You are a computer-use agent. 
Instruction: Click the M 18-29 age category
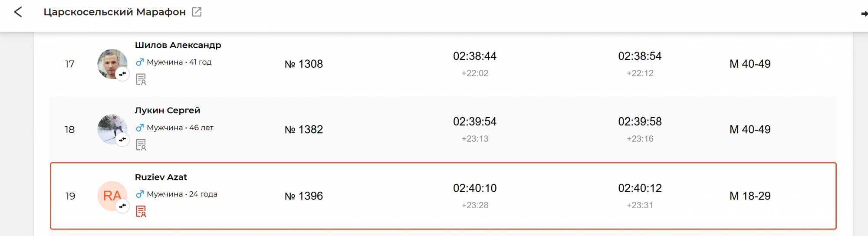point(750,196)
